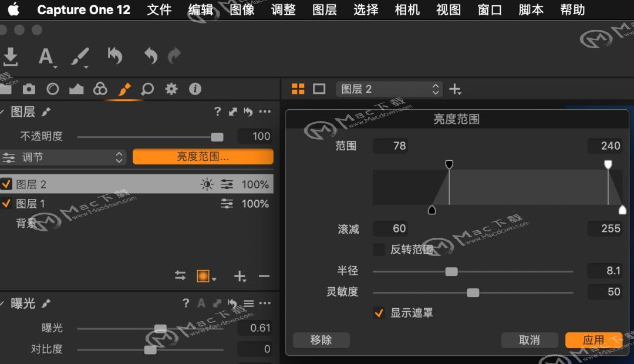Edit the 滚减 low falloff field 60

coord(390,228)
